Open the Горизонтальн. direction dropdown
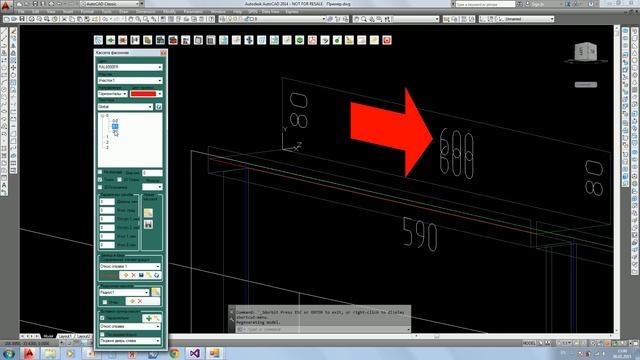 point(113,93)
